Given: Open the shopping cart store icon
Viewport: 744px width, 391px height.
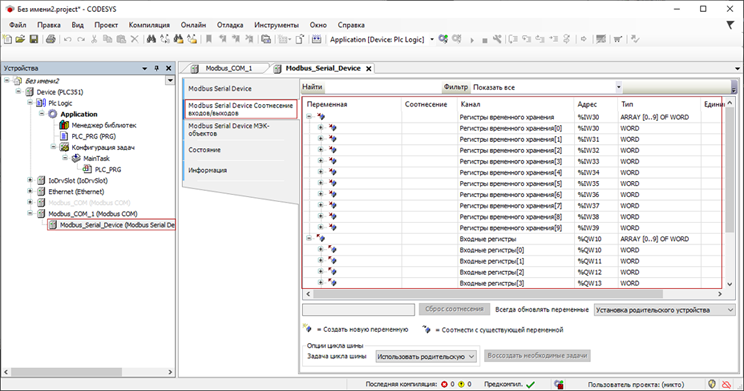Looking at the screenshot, I should (618, 39).
